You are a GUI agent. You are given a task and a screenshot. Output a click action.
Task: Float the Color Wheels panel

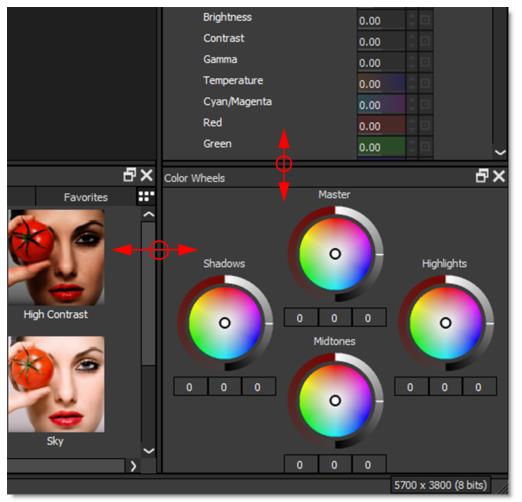pyautogui.click(x=482, y=176)
